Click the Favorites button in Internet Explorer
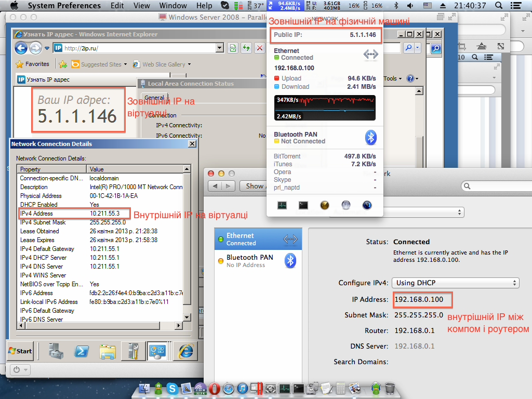The image size is (532, 399). 32,64
